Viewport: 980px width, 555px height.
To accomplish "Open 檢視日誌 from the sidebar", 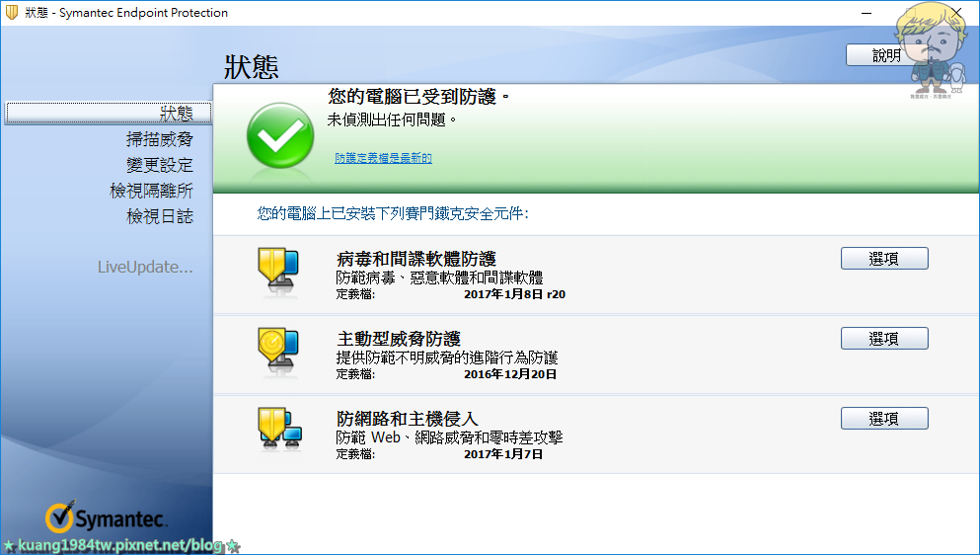I will coord(159,216).
